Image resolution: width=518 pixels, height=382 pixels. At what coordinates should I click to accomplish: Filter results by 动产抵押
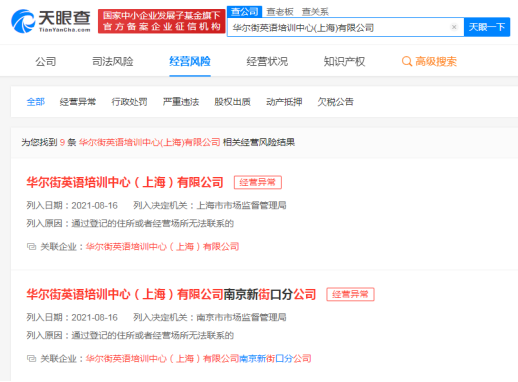pyautogui.click(x=284, y=102)
